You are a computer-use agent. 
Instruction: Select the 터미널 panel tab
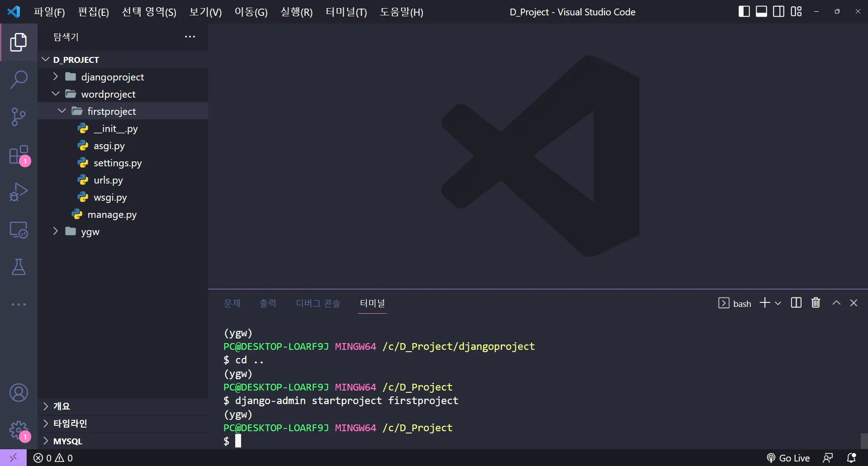(x=372, y=303)
